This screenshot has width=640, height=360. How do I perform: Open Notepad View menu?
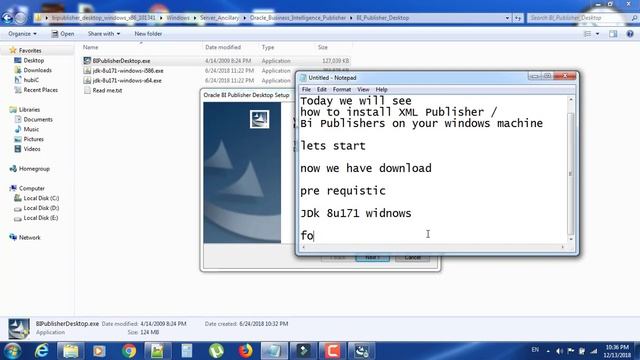point(363,89)
